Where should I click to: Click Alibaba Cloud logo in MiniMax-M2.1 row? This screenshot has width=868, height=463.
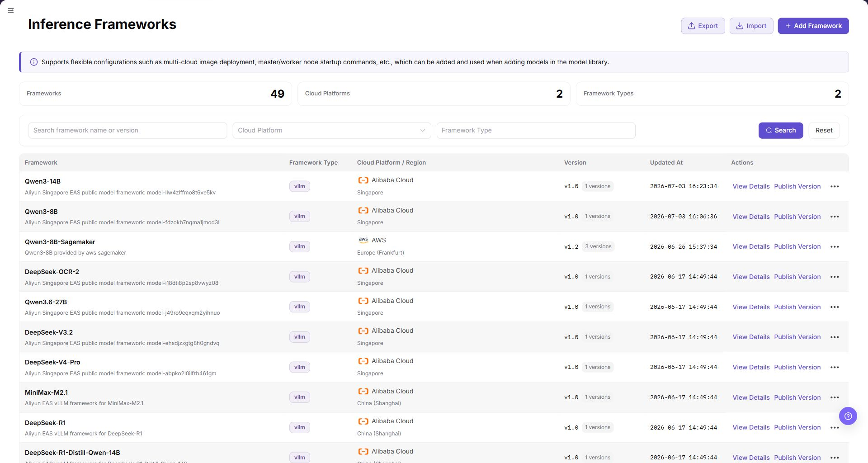[x=363, y=391]
